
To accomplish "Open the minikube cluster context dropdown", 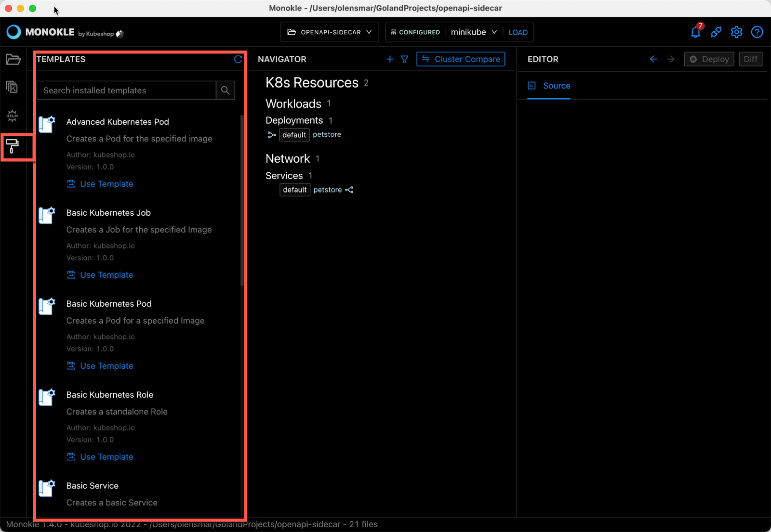I will click(x=474, y=32).
